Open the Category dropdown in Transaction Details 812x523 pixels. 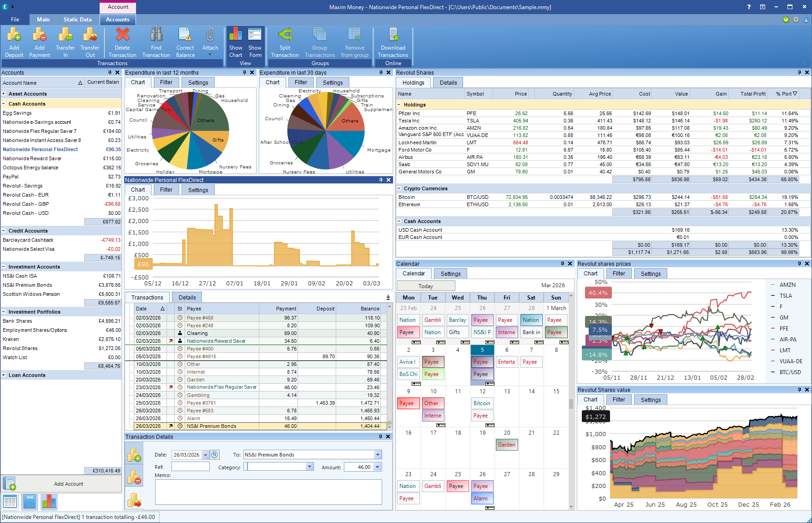[310, 466]
